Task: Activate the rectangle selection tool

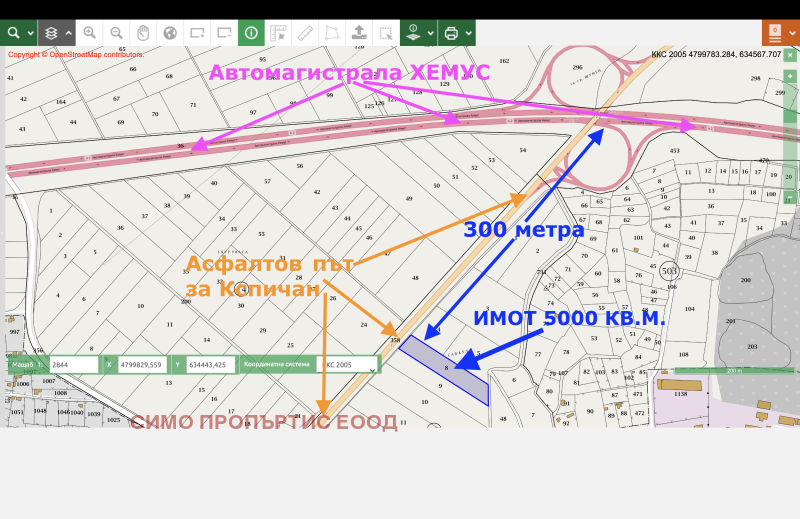Action: tap(386, 33)
